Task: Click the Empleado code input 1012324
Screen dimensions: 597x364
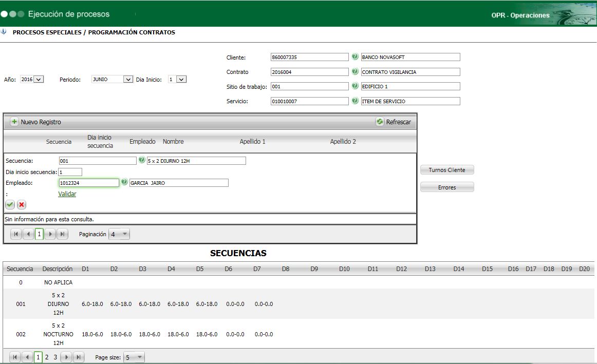Action: 89,183
